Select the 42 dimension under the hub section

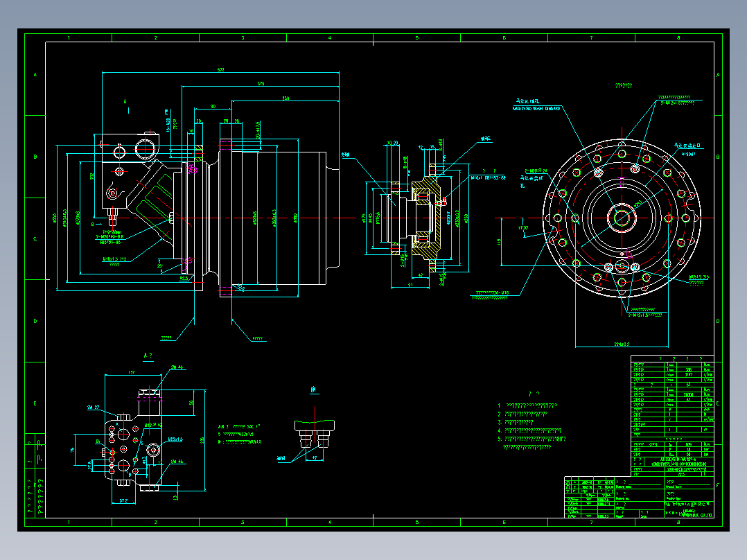click(x=420, y=275)
